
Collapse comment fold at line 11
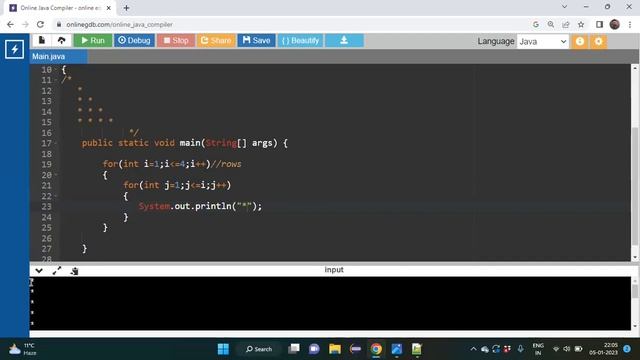click(x=56, y=80)
